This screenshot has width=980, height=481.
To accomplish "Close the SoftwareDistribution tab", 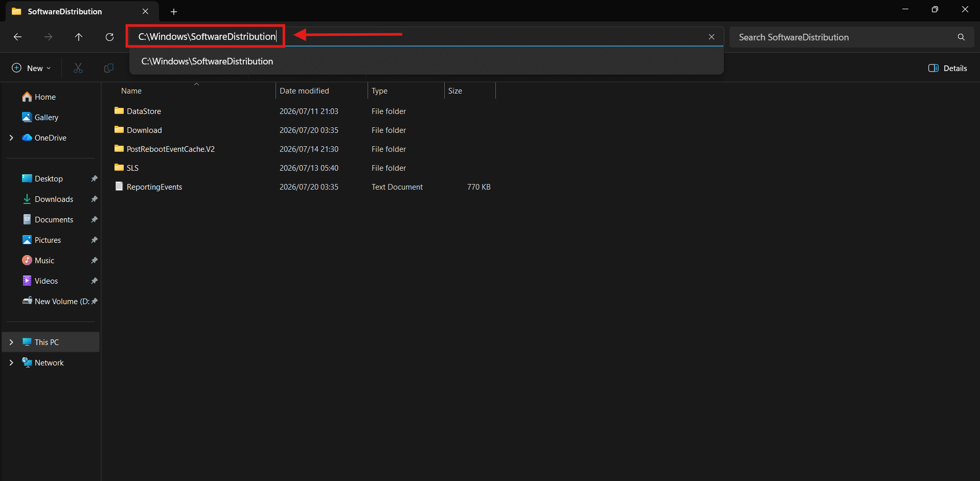I will [x=145, y=11].
